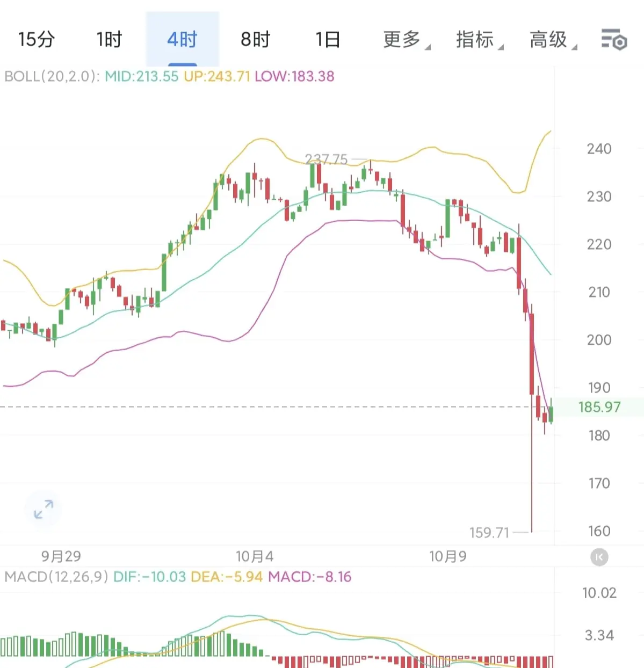Tap the 3.34 MACD axis label
Viewport: 644px width, 668px height.
coord(599,635)
